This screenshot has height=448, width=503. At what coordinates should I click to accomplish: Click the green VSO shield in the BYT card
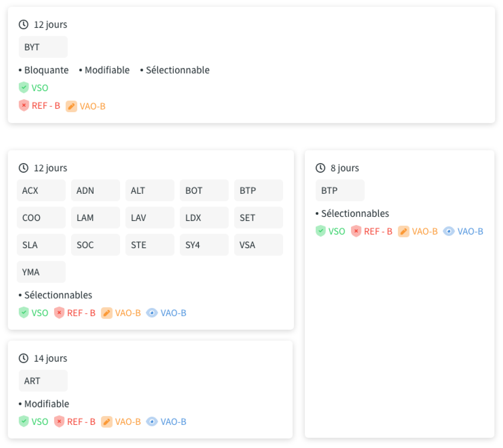(24, 87)
